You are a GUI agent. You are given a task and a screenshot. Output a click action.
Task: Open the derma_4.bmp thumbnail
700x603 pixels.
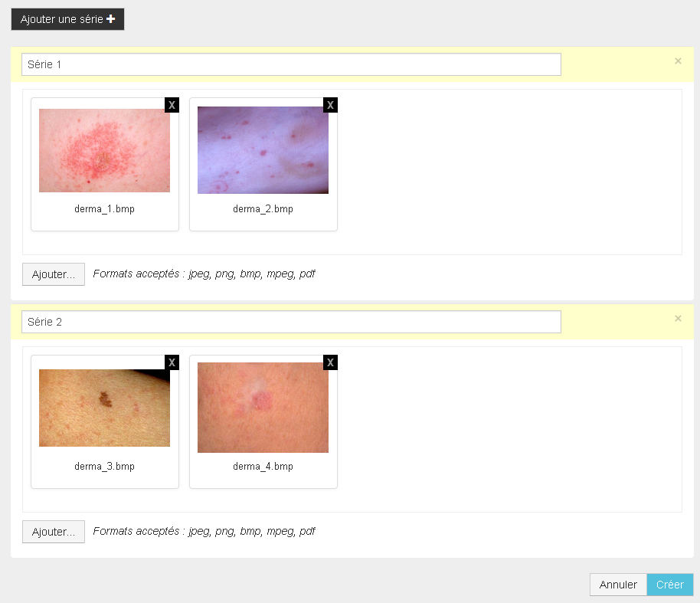pos(263,408)
